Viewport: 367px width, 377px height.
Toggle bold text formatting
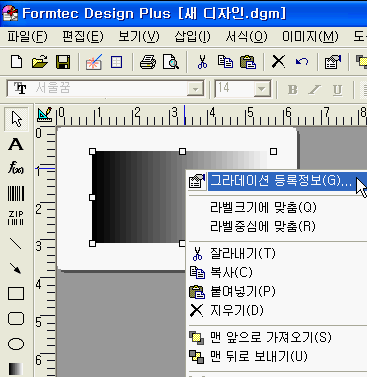click(292, 89)
